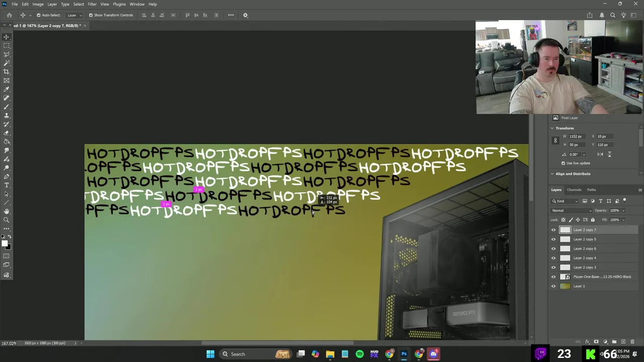
Task: Select the Brush tool
Action: (x=7, y=107)
